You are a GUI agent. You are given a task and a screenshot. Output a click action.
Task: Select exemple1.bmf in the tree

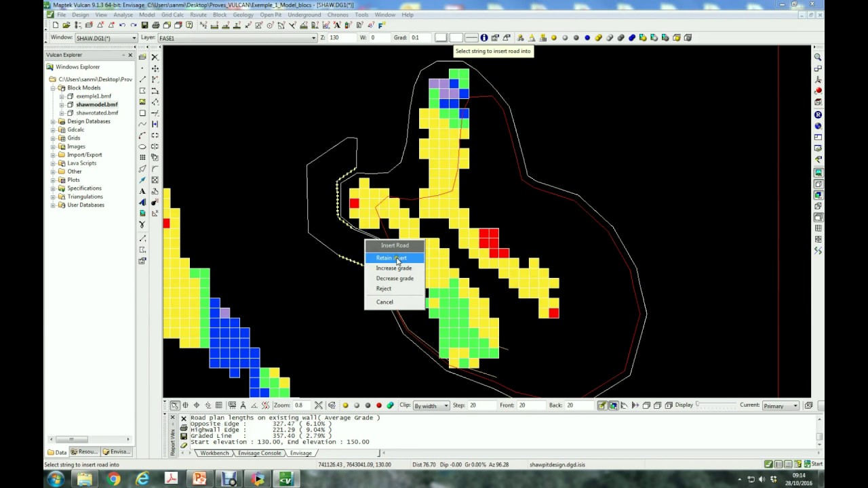94,96
